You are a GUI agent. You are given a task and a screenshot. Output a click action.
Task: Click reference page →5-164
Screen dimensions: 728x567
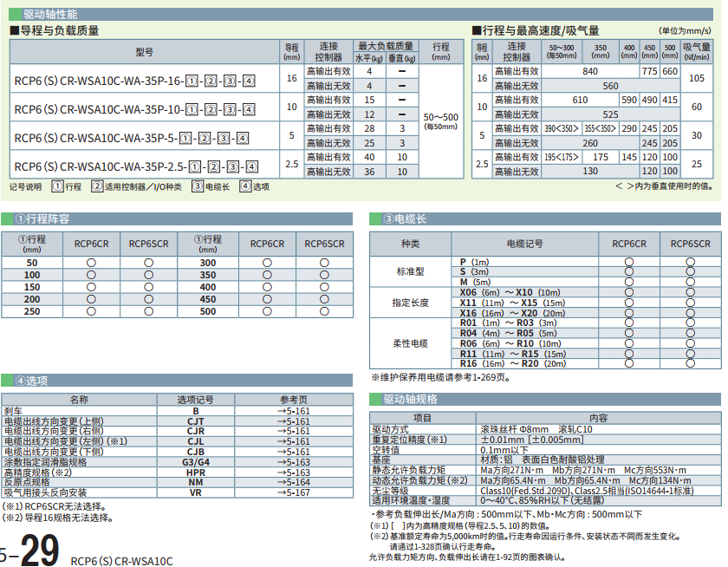[x=294, y=482]
